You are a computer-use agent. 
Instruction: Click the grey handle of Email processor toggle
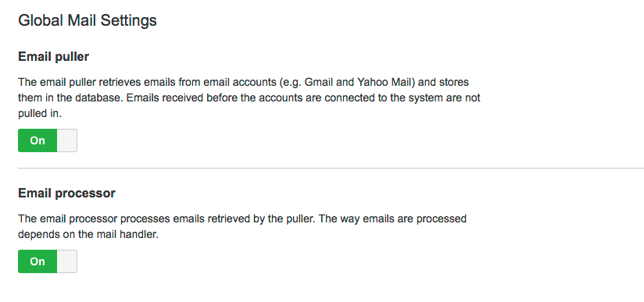coord(67,261)
